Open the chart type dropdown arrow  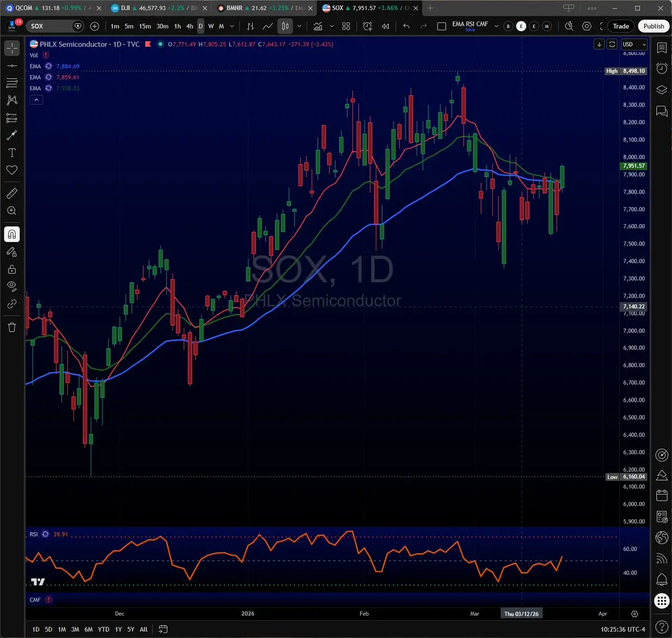coord(300,26)
